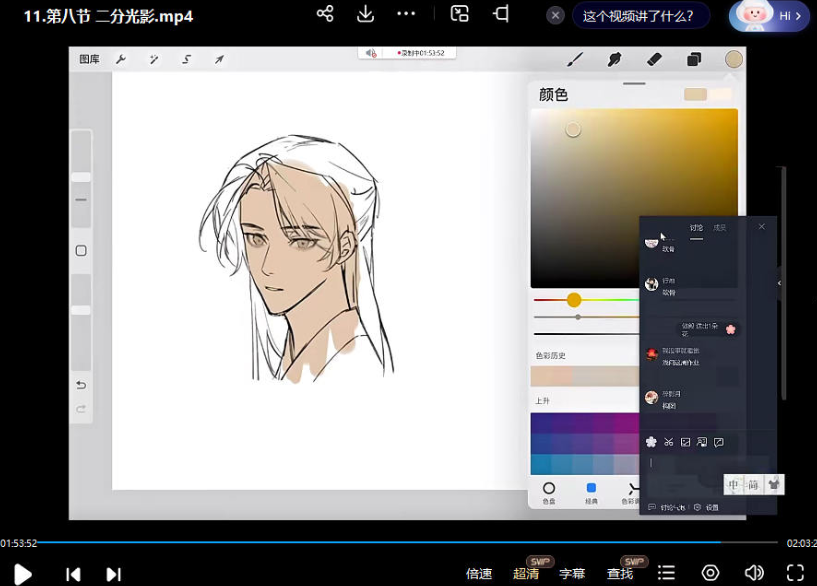Open 设置 at the bottom of the chat panel
Screen dimensions: 817x586
(x=713, y=508)
